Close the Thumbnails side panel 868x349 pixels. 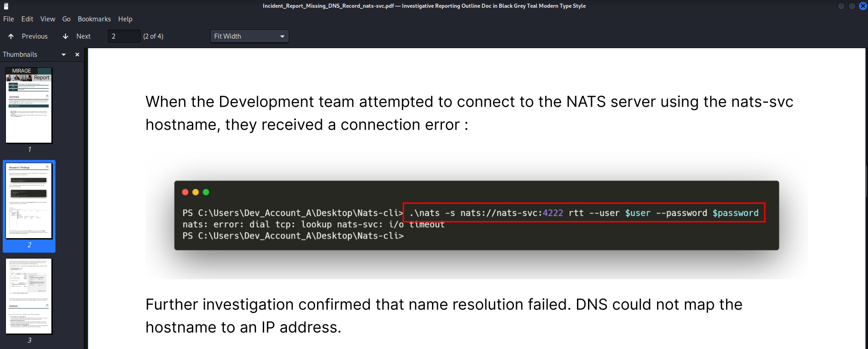77,55
